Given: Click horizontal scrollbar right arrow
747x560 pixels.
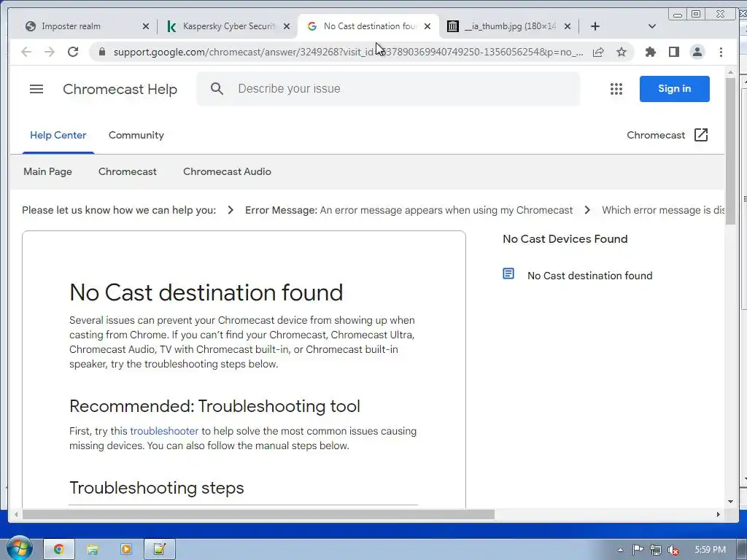Looking at the screenshot, I should tap(719, 514).
